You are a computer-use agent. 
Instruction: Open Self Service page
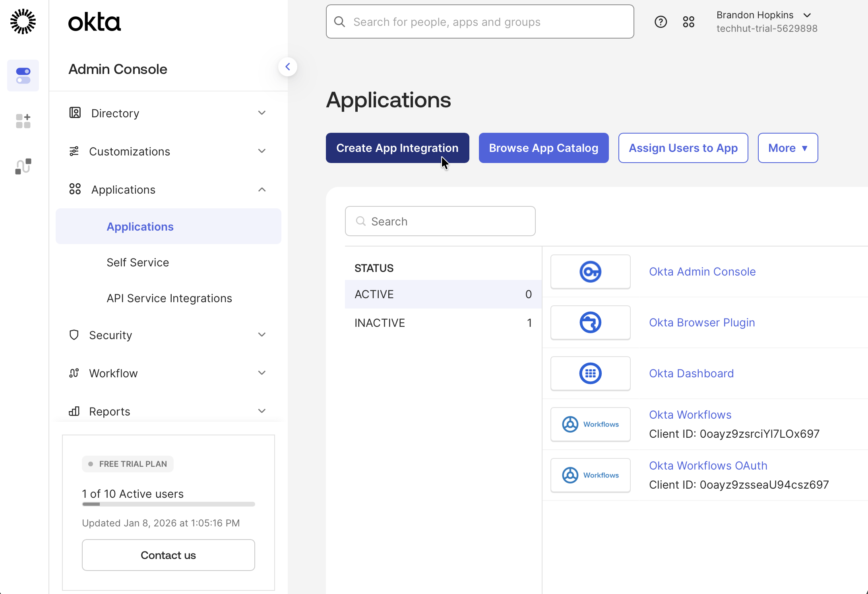click(x=138, y=262)
